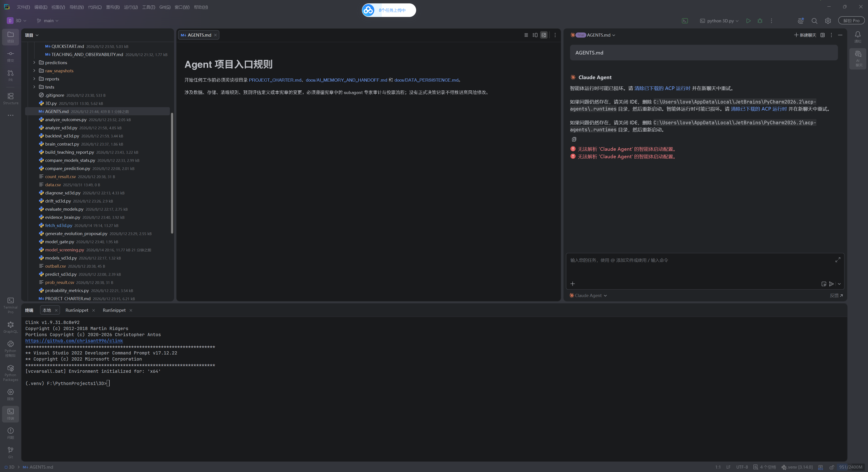Open terminal icon in top toolbar
The height and width of the screenshot is (472, 868).
click(685, 21)
